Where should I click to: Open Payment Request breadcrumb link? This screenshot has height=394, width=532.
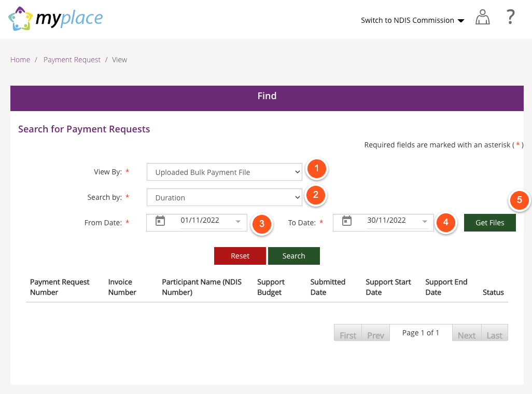point(72,60)
